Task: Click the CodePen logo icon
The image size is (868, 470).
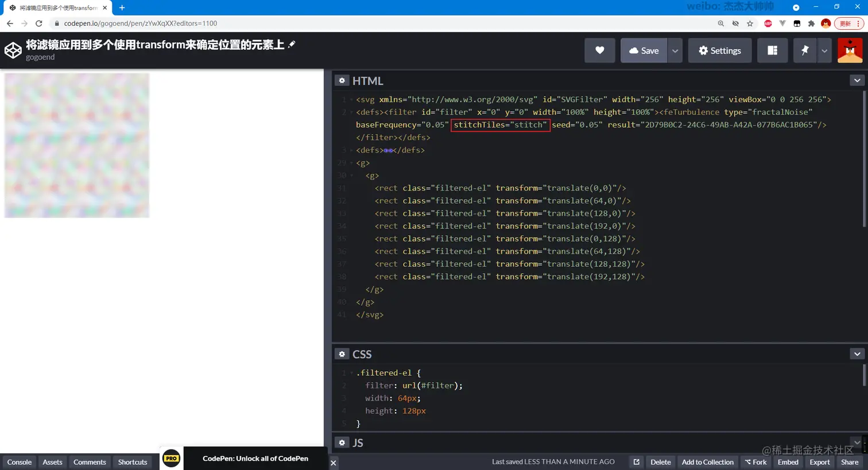Action: coord(13,51)
